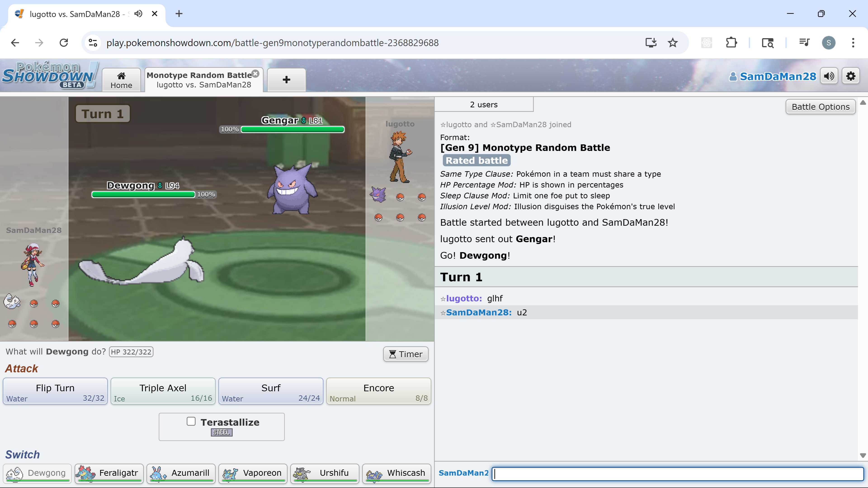This screenshot has width=868, height=488.
Task: Click the lugotto trainer avatar
Action: (x=400, y=157)
